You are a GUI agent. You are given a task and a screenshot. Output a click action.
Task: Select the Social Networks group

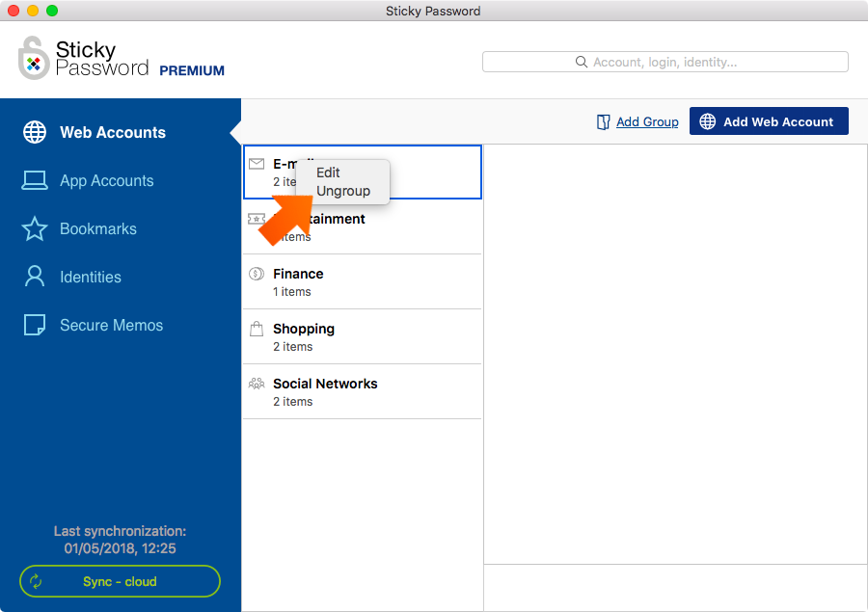click(x=362, y=391)
